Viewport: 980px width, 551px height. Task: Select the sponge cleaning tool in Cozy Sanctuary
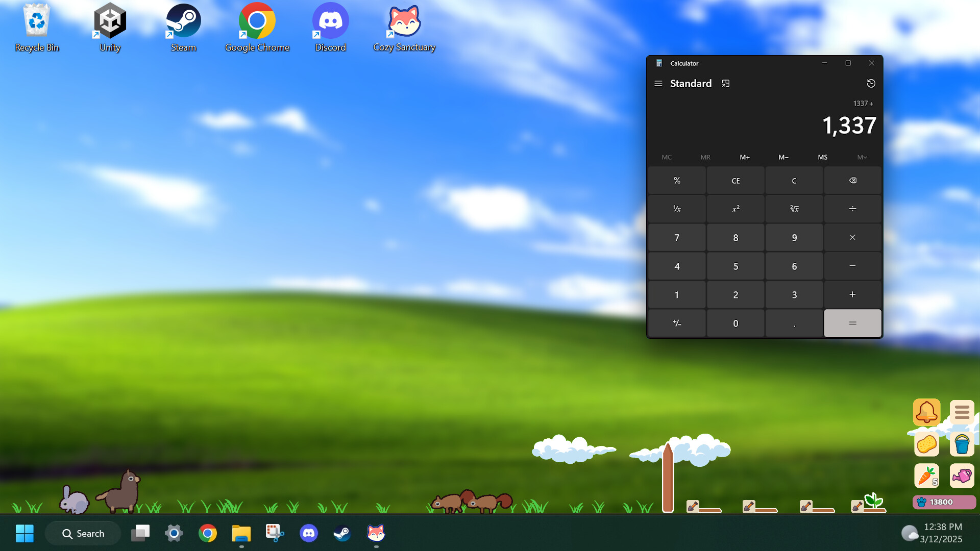pyautogui.click(x=927, y=444)
